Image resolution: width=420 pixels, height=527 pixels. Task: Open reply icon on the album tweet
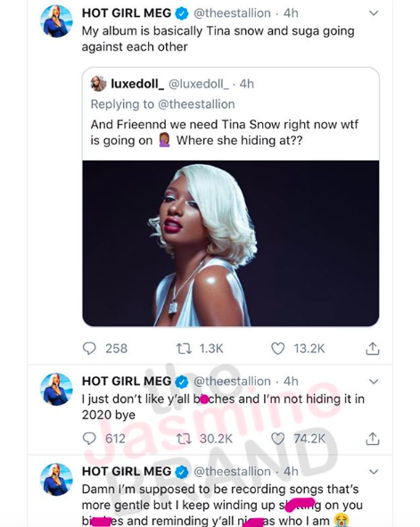click(89, 349)
